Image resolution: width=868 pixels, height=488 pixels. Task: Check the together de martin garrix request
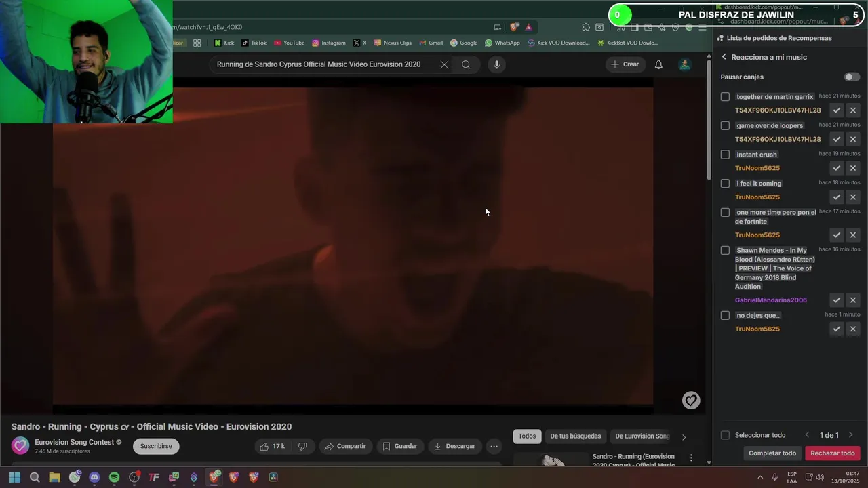725,97
